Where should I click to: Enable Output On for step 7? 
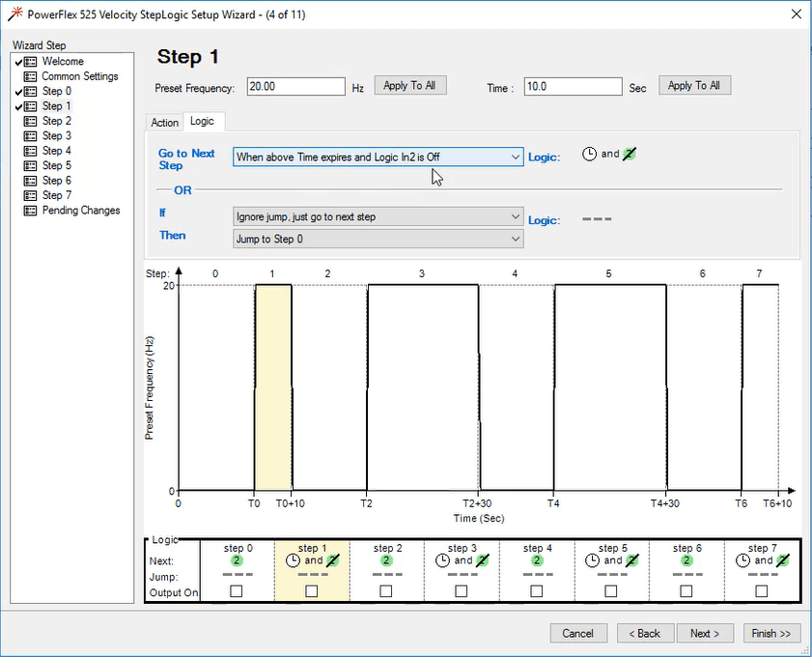761,591
